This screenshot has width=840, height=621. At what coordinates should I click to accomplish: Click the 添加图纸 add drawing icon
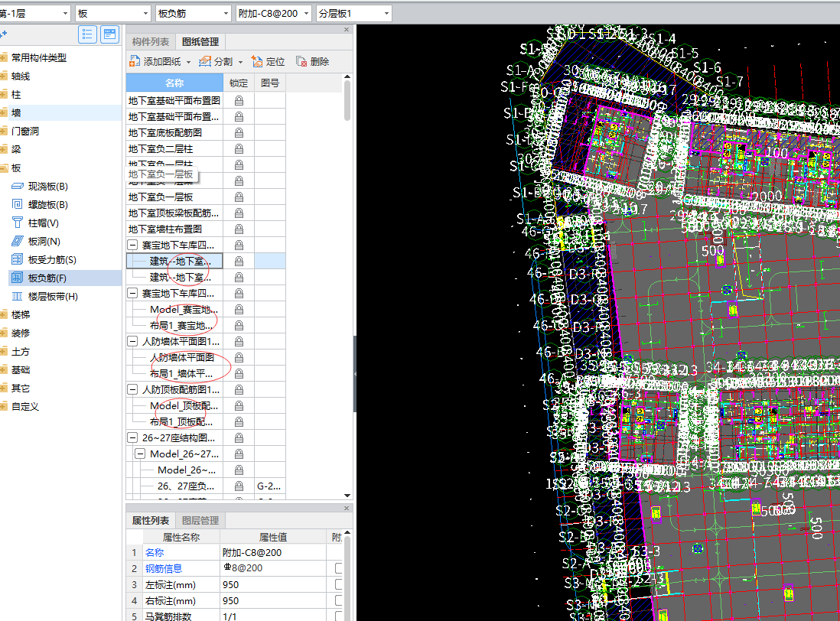pos(135,61)
